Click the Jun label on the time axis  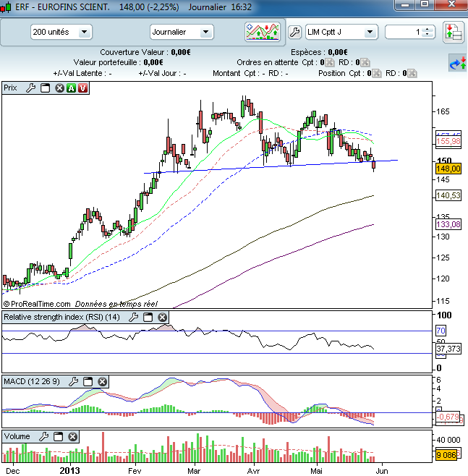tap(382, 471)
